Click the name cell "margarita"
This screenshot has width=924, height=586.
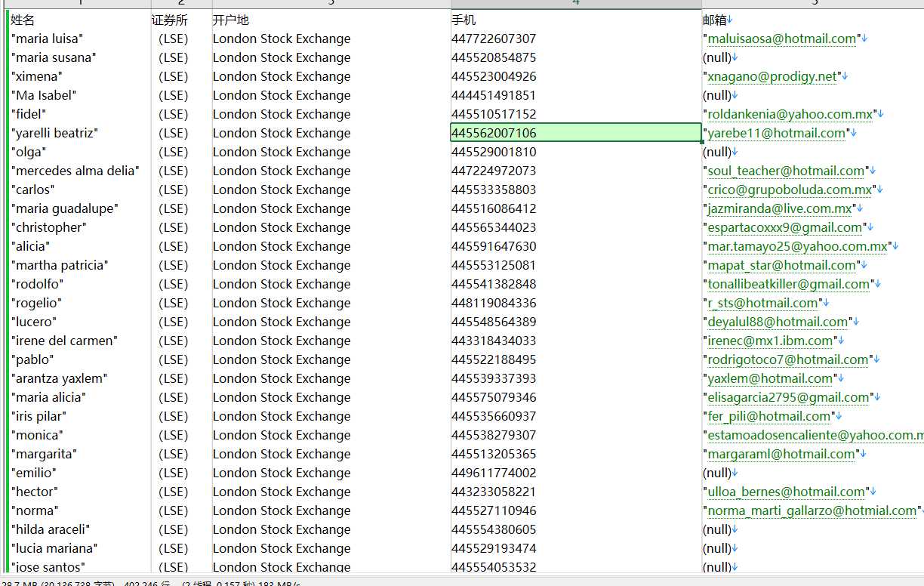click(44, 454)
